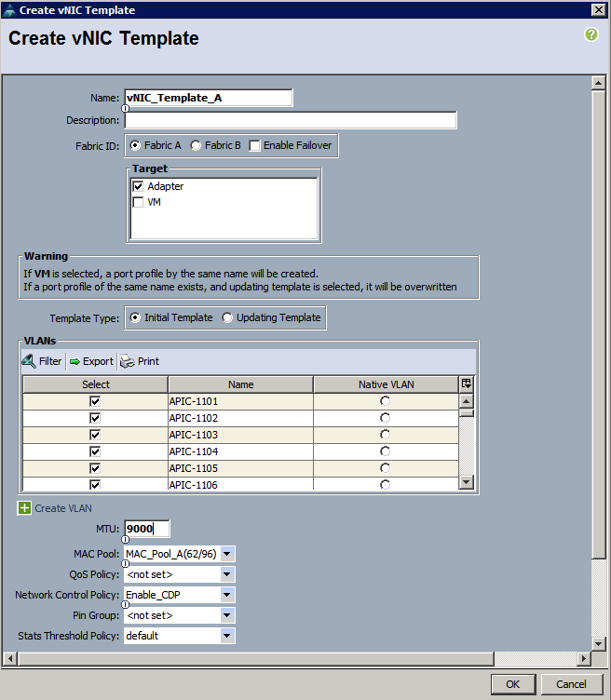Image resolution: width=611 pixels, height=700 pixels.
Task: Click the Export toolbar label
Action: point(98,361)
